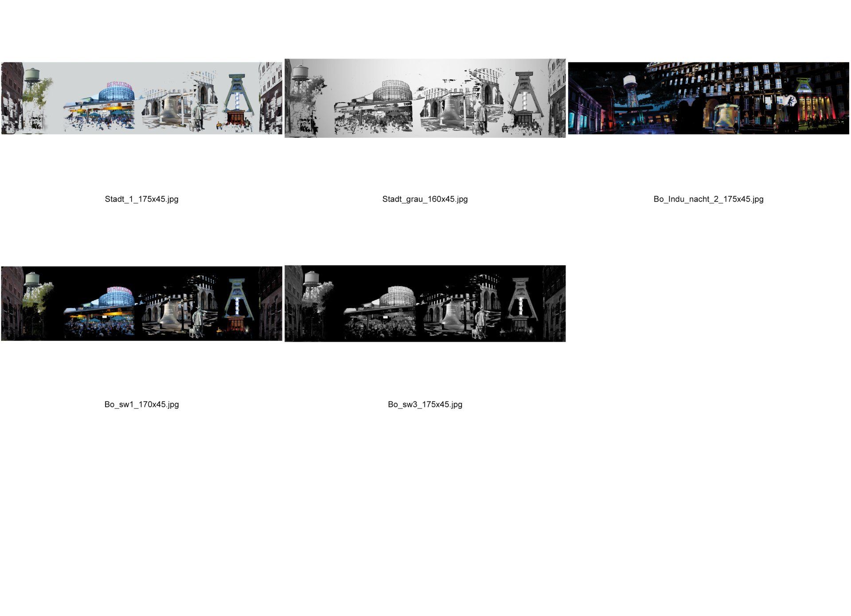This screenshot has height=616, width=851.
Task: Open the colorful night Bo_Indu_nacht_2 thumbnail
Action: pos(708,98)
